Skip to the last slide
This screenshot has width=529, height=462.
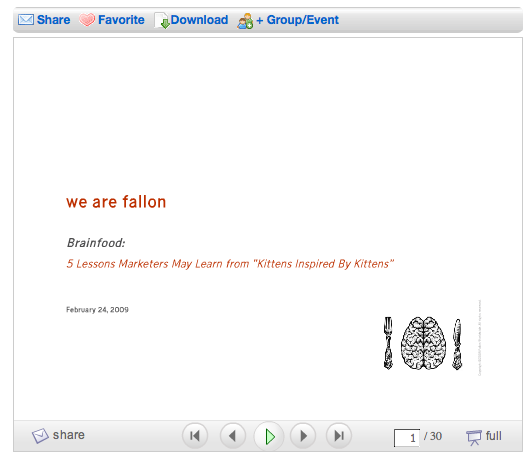click(339, 436)
